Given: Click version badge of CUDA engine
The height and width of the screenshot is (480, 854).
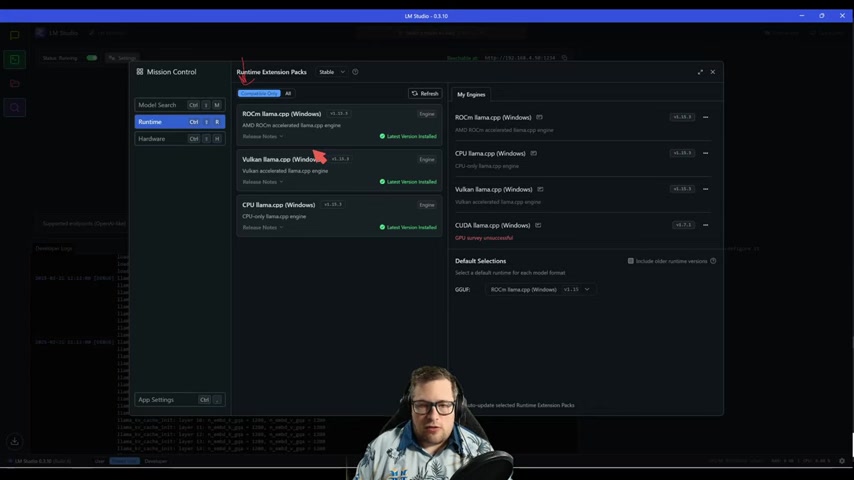Looking at the screenshot, I should 683,225.
